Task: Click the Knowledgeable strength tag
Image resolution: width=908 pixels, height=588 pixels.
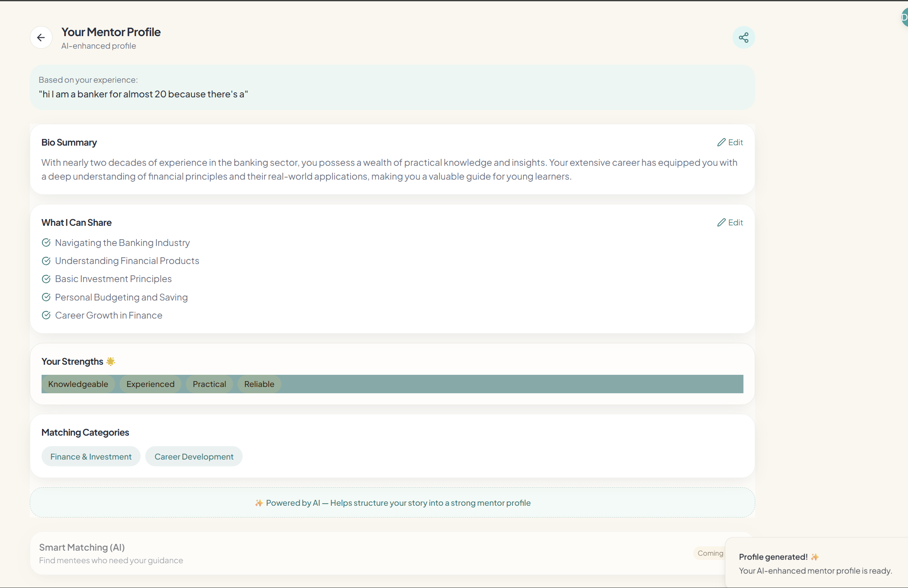Action: pos(78,384)
